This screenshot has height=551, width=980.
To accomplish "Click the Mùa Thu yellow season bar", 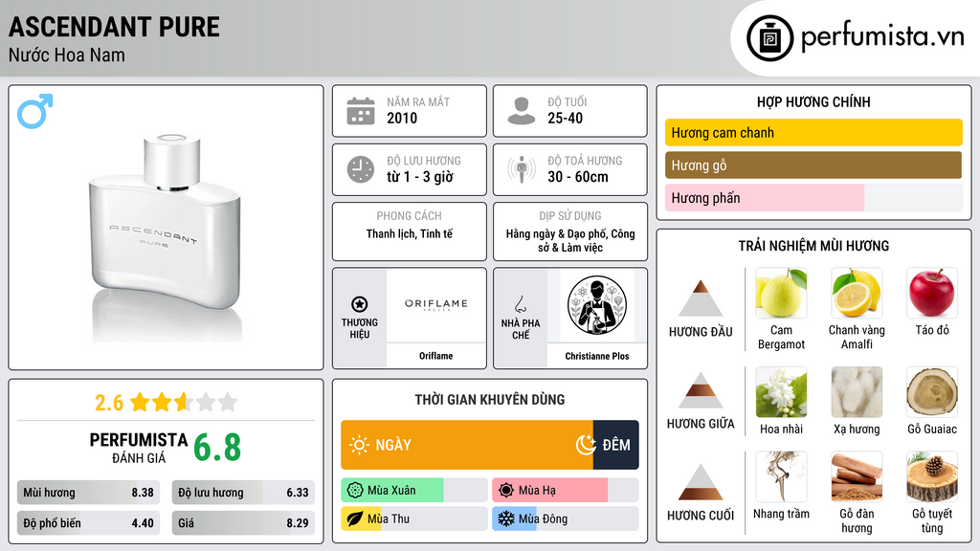I will [x=361, y=519].
